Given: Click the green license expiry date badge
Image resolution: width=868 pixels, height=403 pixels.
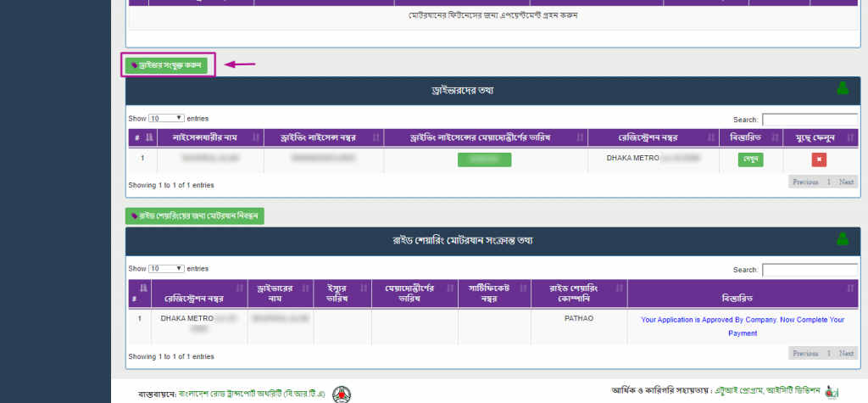Looking at the screenshot, I should 484,159.
